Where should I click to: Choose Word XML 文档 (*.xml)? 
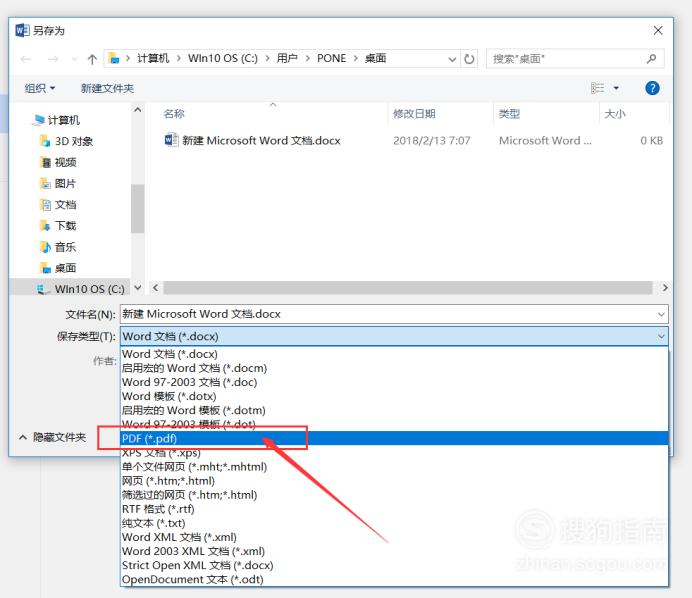click(394, 537)
